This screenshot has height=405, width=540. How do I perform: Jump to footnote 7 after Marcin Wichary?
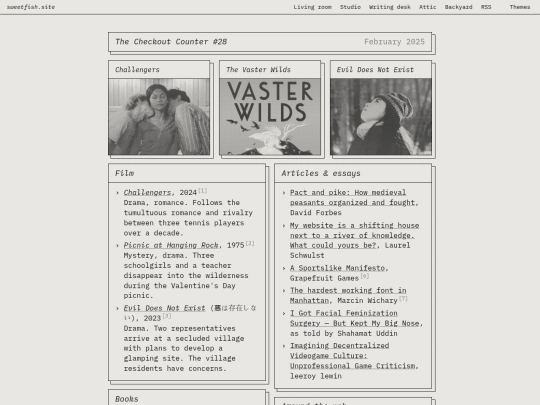403,298
